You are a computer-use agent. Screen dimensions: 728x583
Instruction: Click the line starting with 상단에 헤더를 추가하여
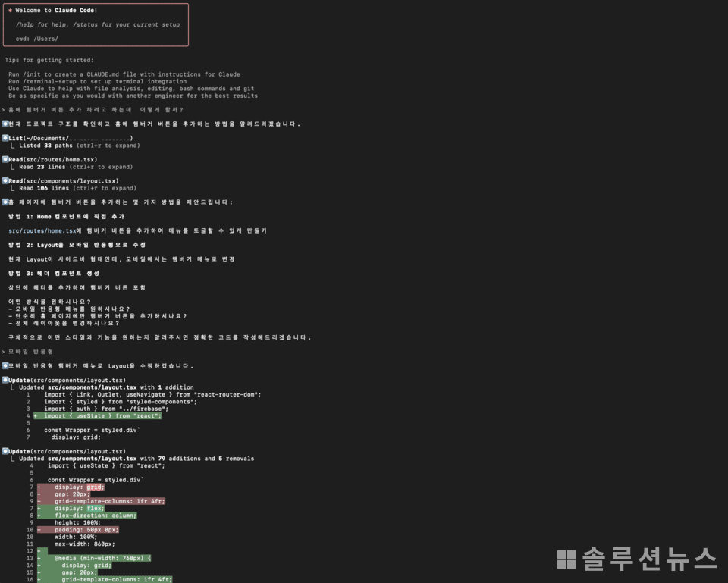pos(77,288)
